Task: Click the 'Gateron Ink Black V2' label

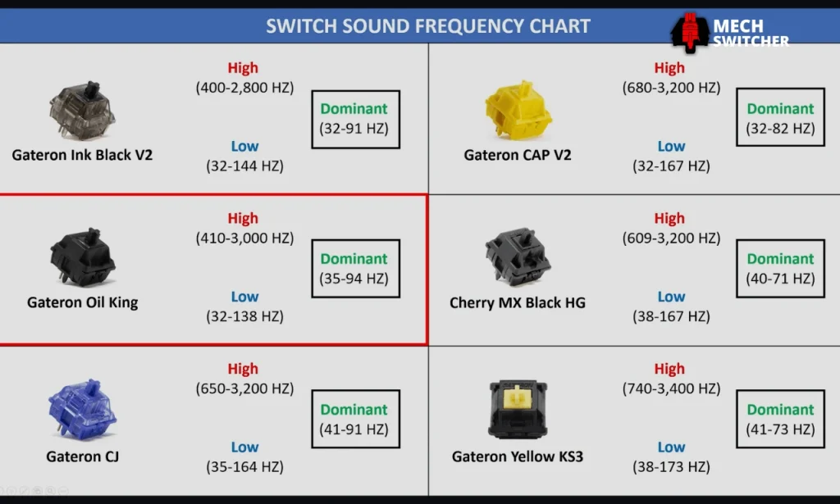Action: (82, 155)
